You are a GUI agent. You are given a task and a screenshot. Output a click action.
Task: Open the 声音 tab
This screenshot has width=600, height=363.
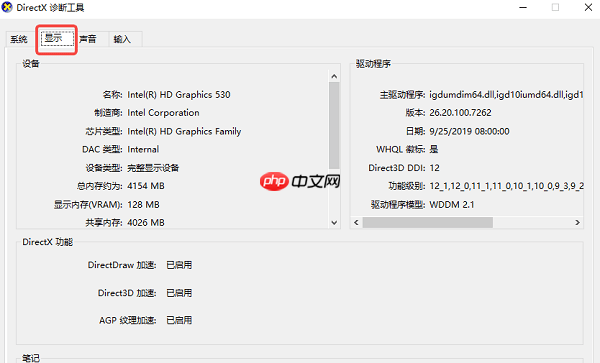pyautogui.click(x=88, y=39)
